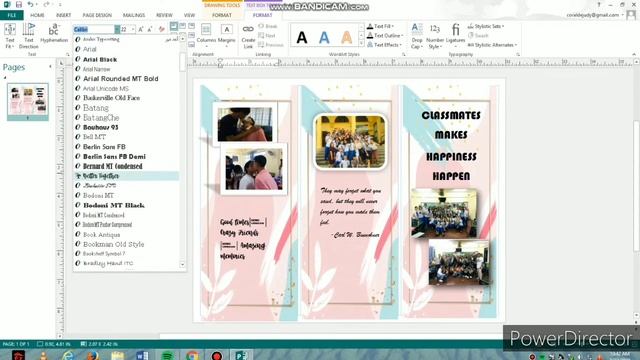Click the font list scroll down arrow
Viewport: 640px width, 360px height.
(182, 264)
